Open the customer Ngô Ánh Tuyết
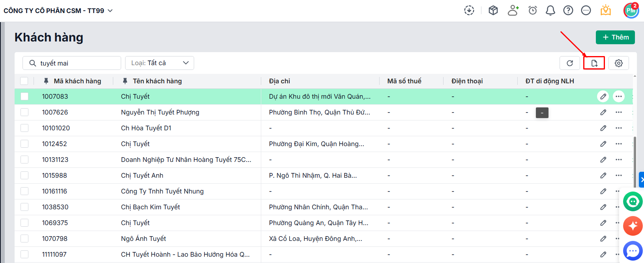This screenshot has height=263, width=644. (x=143, y=239)
